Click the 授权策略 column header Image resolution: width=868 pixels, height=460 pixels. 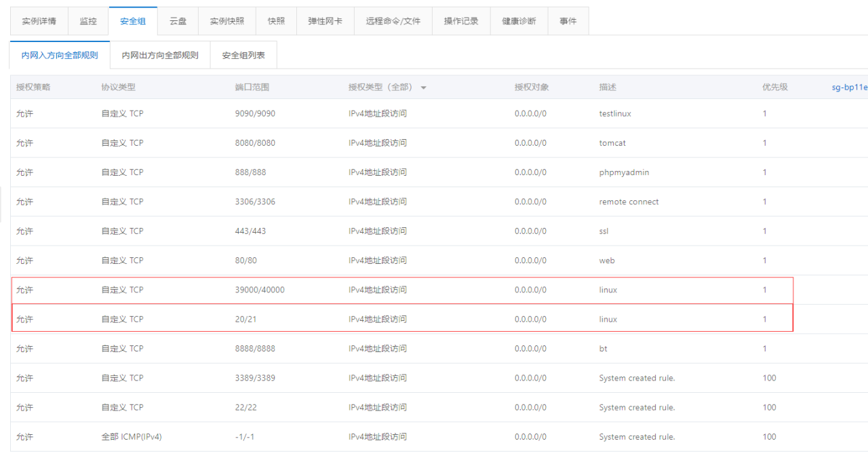33,87
